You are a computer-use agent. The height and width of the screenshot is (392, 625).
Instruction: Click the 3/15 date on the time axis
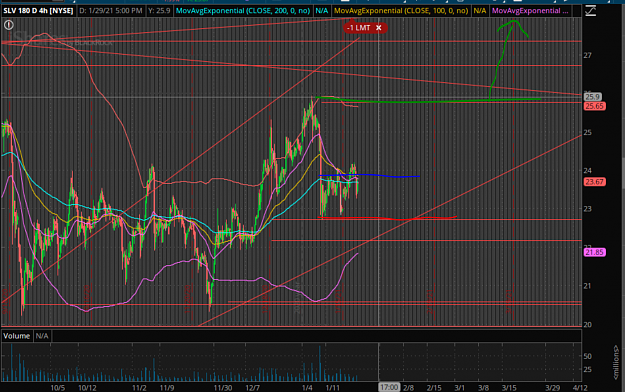point(509,388)
